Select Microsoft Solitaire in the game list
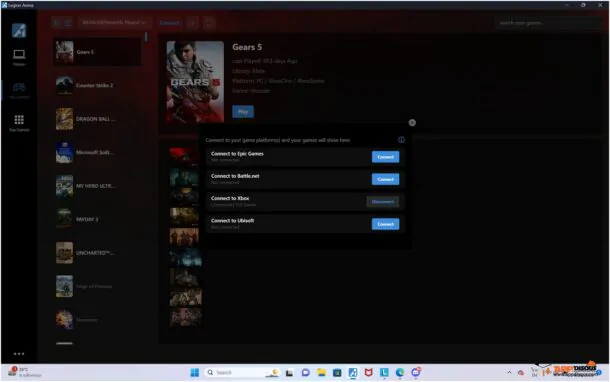610x382 pixels. coord(97,152)
